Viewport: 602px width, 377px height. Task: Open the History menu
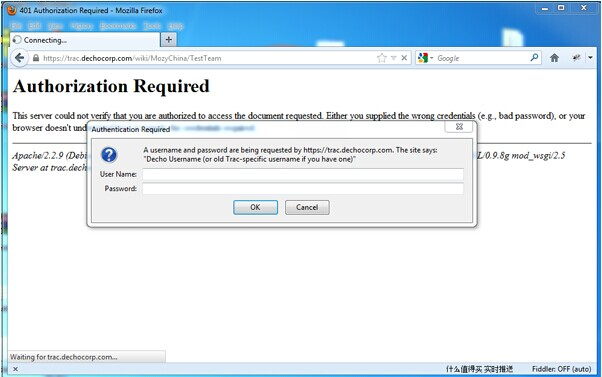click(x=82, y=26)
